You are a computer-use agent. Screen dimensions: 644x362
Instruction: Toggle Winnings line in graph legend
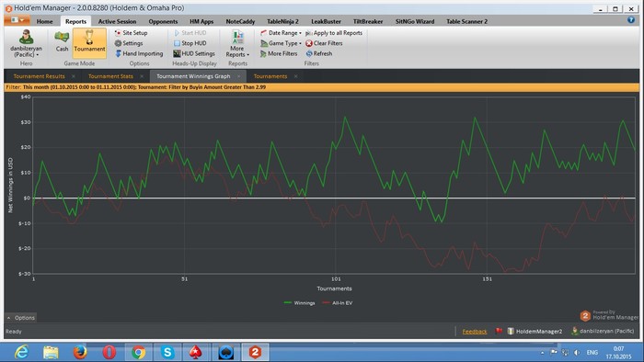click(299, 303)
